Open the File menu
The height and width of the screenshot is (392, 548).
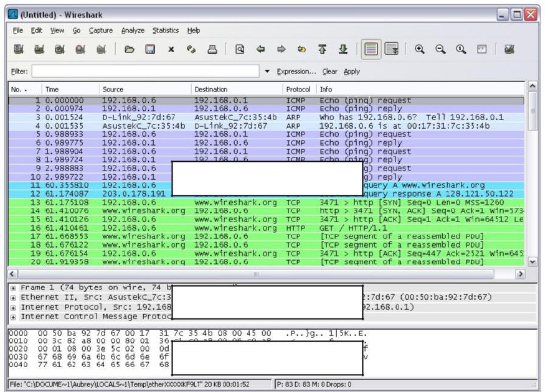[18, 30]
